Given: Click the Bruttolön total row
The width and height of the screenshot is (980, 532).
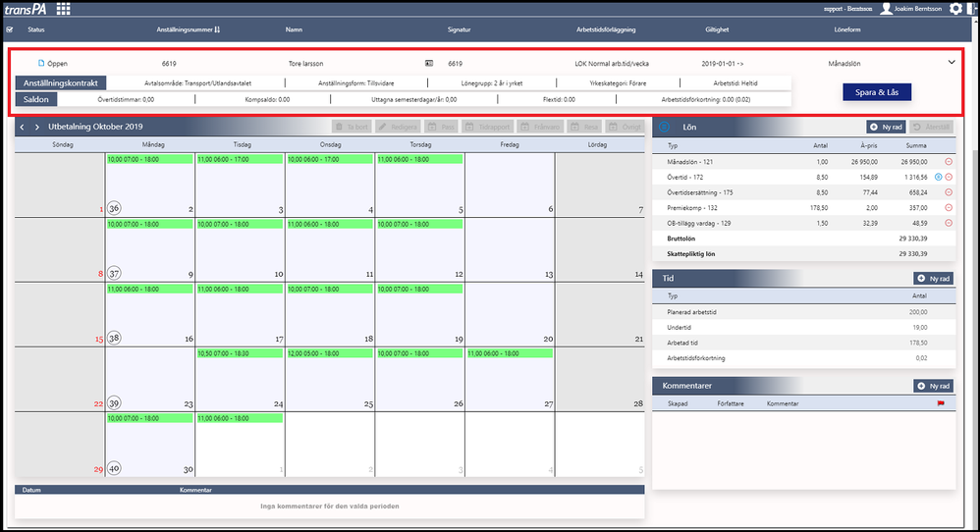Looking at the screenshot, I should point(804,239).
